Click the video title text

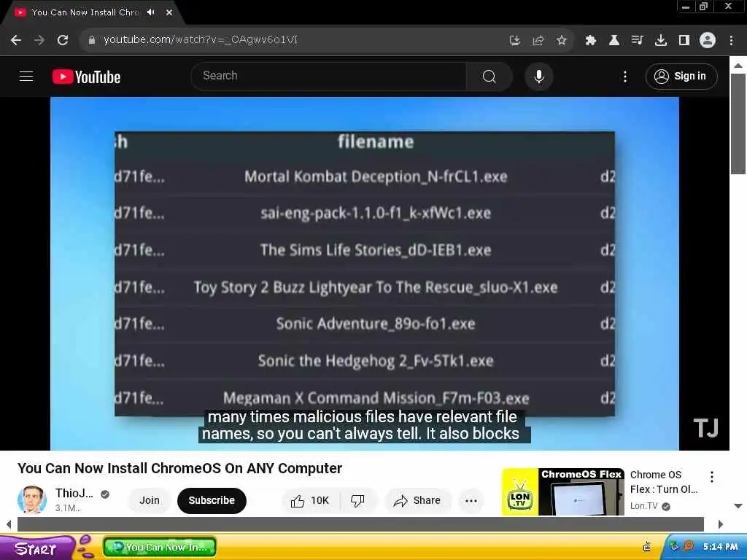(x=179, y=468)
